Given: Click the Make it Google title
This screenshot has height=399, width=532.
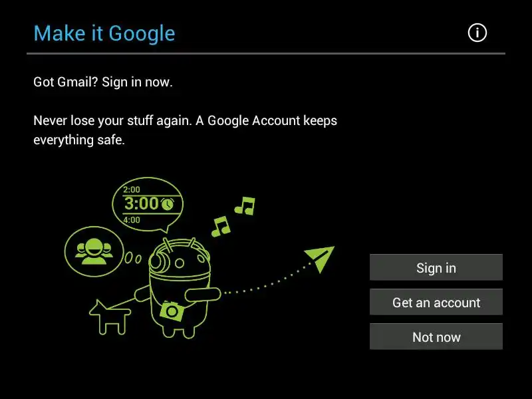Looking at the screenshot, I should [x=104, y=33].
